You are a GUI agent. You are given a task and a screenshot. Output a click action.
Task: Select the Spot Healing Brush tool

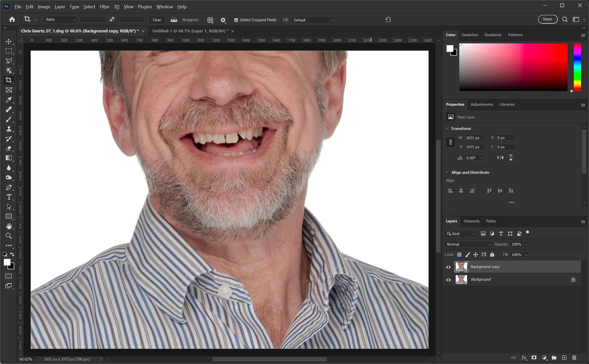pos(9,109)
